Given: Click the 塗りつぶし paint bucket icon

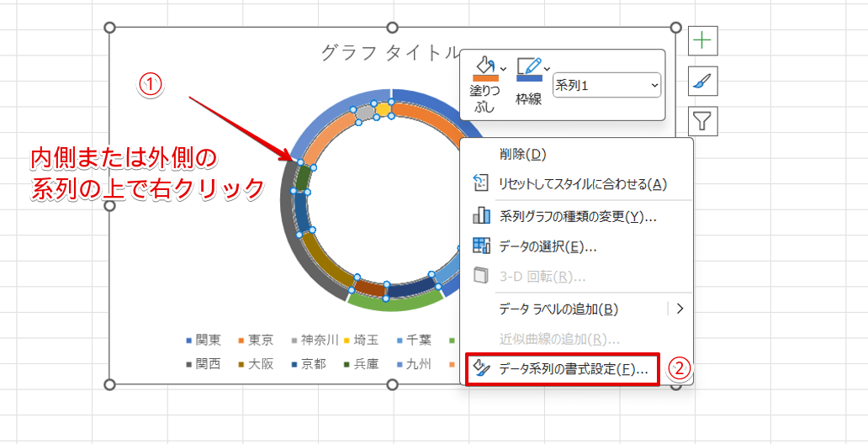Looking at the screenshot, I should pyautogui.click(x=485, y=67).
